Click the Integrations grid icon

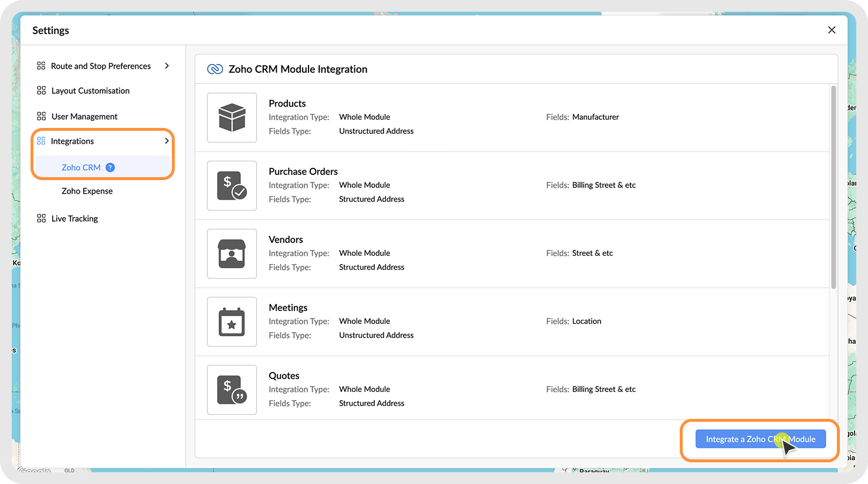coord(41,141)
